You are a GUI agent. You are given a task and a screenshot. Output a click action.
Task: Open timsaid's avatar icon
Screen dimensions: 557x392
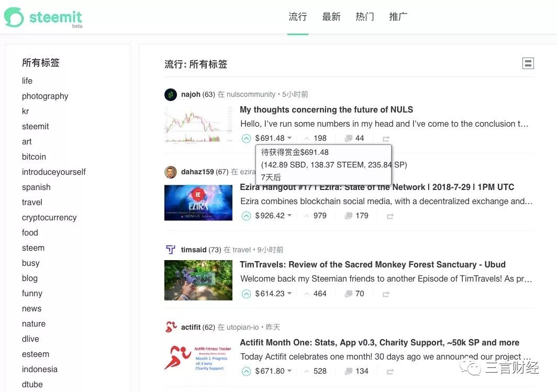pos(171,250)
